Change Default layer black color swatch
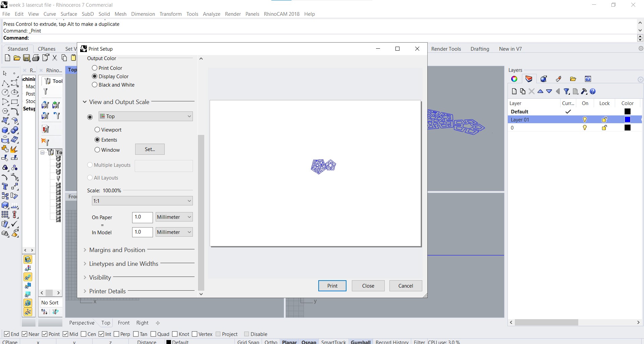This screenshot has width=644, height=344. [628, 111]
